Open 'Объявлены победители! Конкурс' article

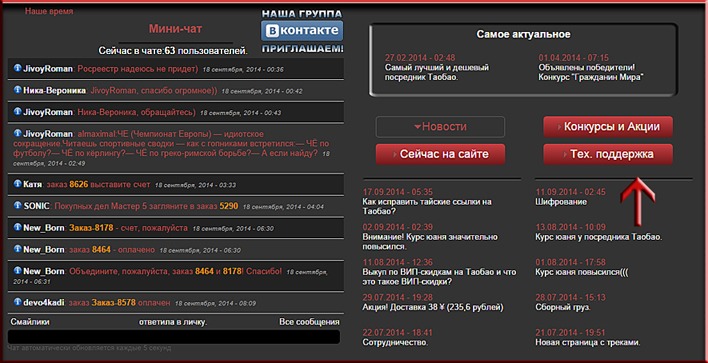pyautogui.click(x=591, y=72)
